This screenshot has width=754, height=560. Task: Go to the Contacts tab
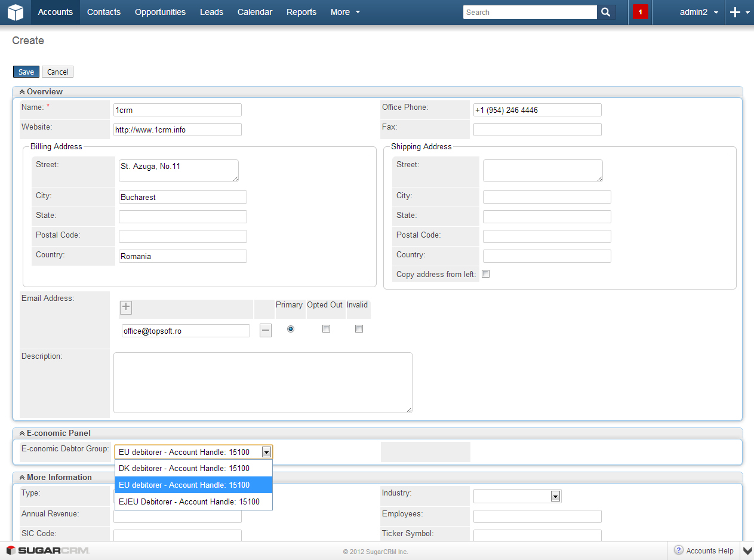coord(104,12)
